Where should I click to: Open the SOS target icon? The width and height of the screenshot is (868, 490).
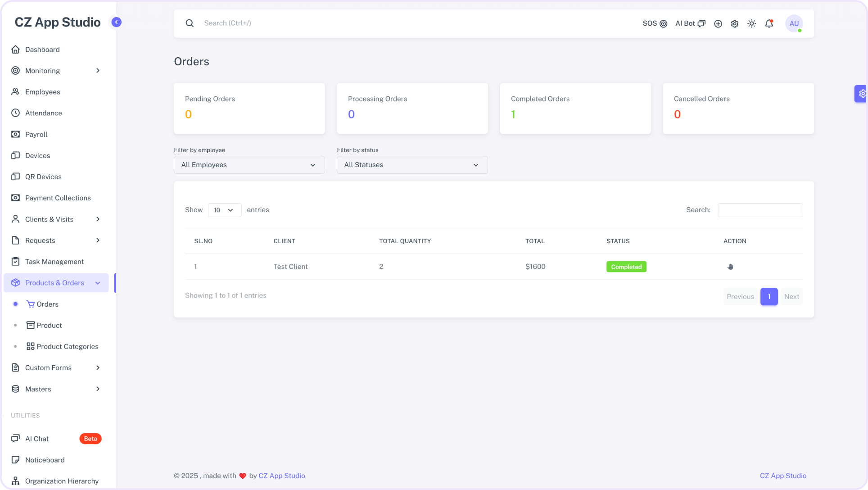tap(664, 23)
